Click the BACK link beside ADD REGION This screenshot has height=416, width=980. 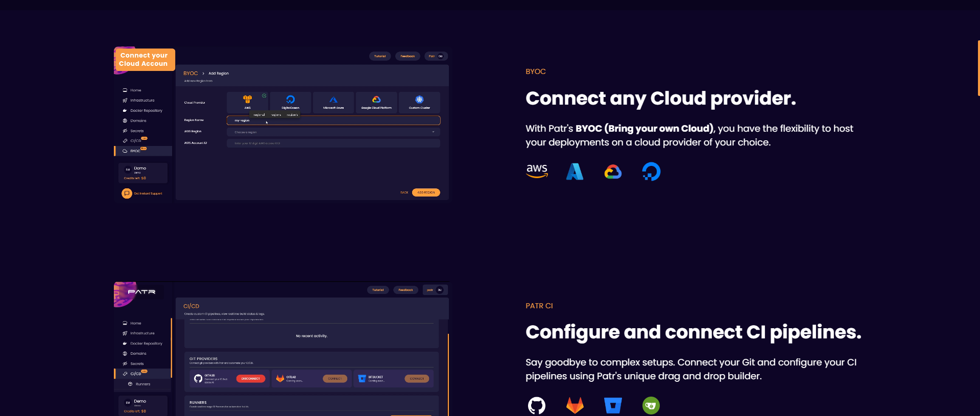point(404,192)
